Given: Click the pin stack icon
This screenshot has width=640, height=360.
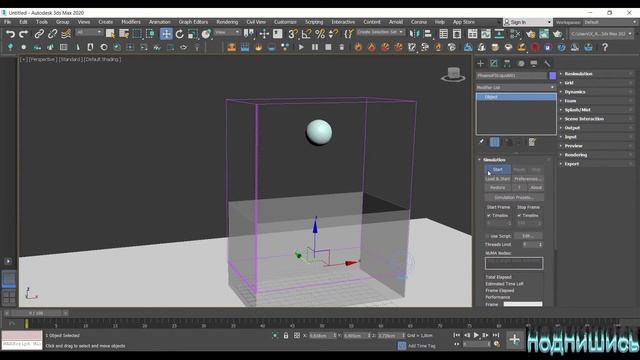Looking at the screenshot, I should (481, 142).
